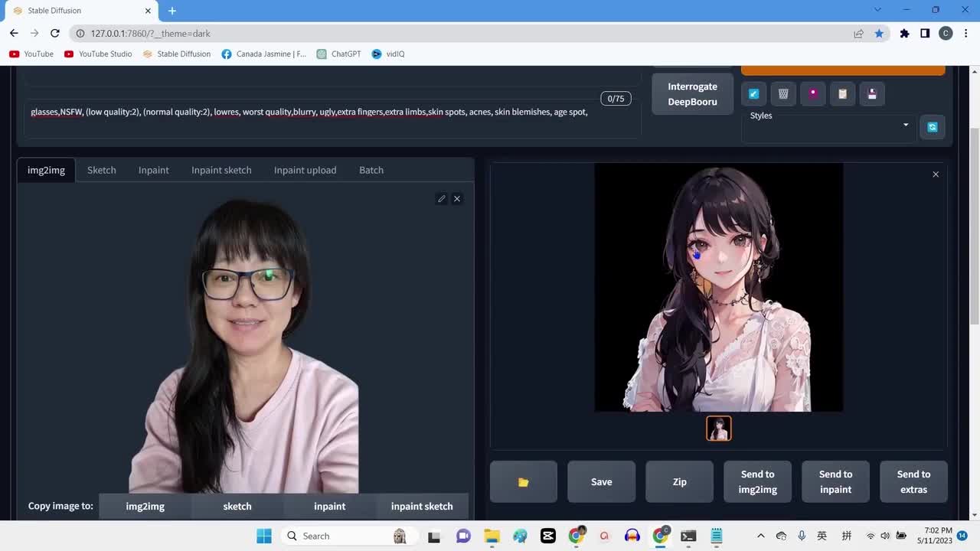Click the Send to inpaint button
Viewport: 980px width, 551px height.
[x=835, y=482]
